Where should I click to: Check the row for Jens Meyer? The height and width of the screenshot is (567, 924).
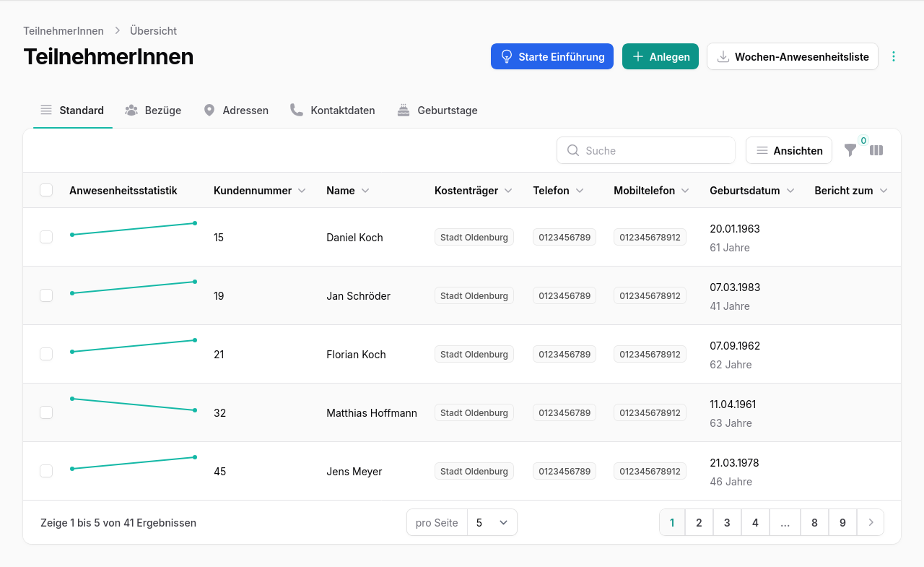pos(46,471)
